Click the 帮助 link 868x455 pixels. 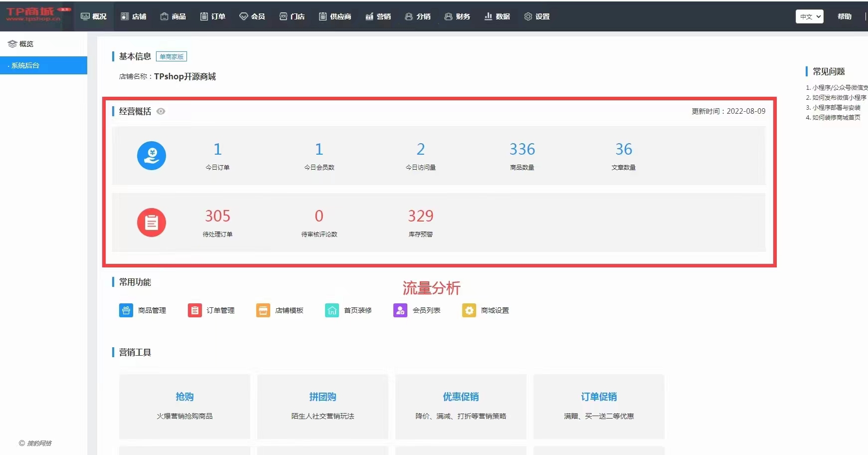point(844,16)
